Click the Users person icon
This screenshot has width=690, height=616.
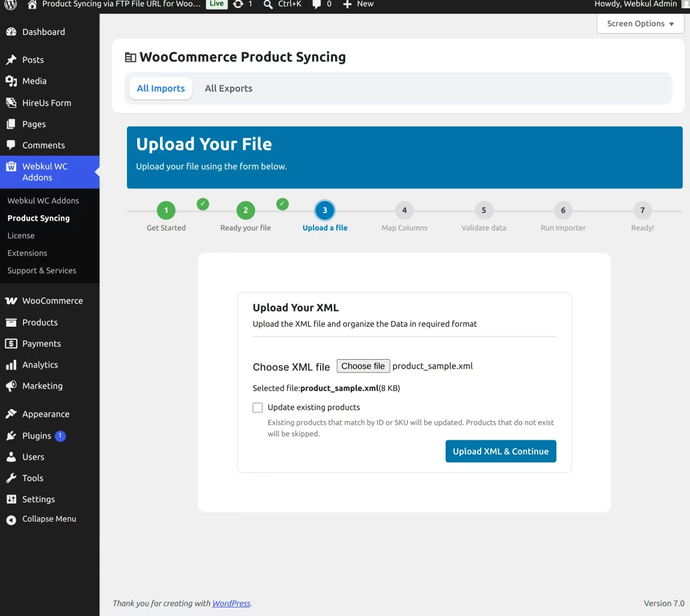click(x=11, y=457)
